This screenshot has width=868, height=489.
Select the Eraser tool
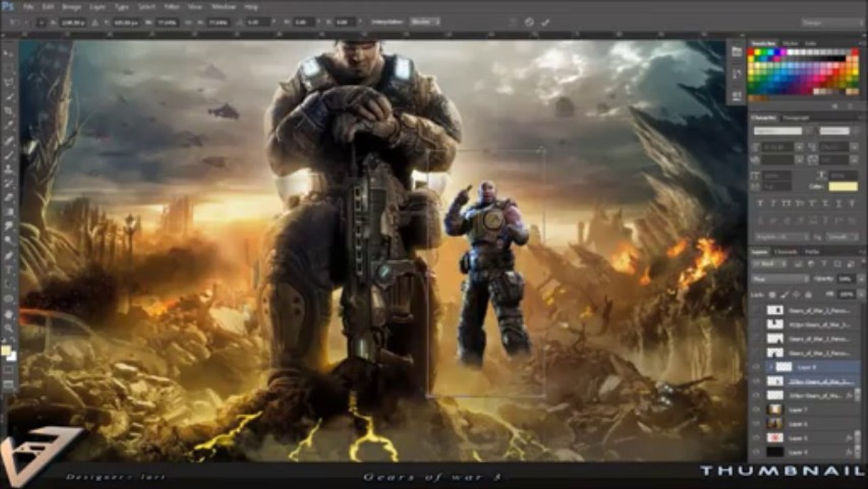(x=10, y=198)
